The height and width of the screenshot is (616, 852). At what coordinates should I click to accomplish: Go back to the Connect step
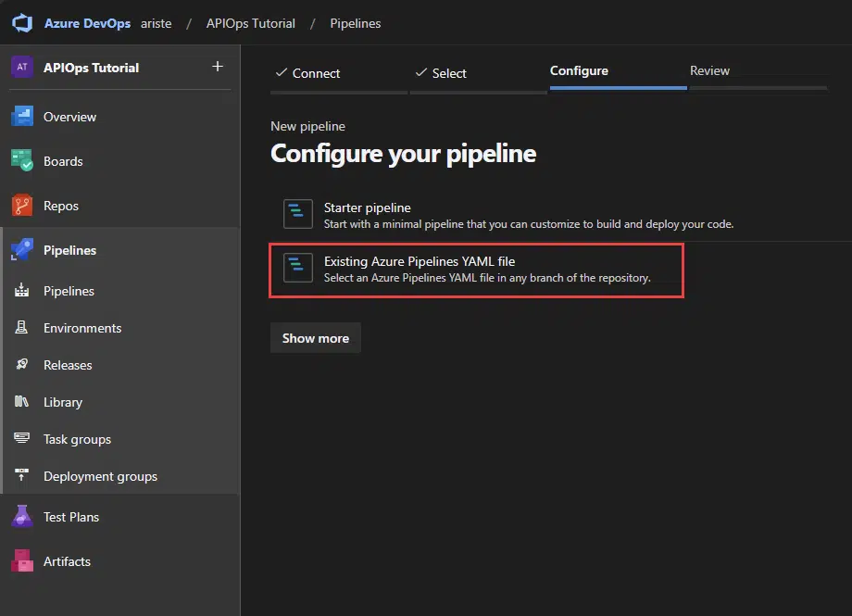coord(307,72)
